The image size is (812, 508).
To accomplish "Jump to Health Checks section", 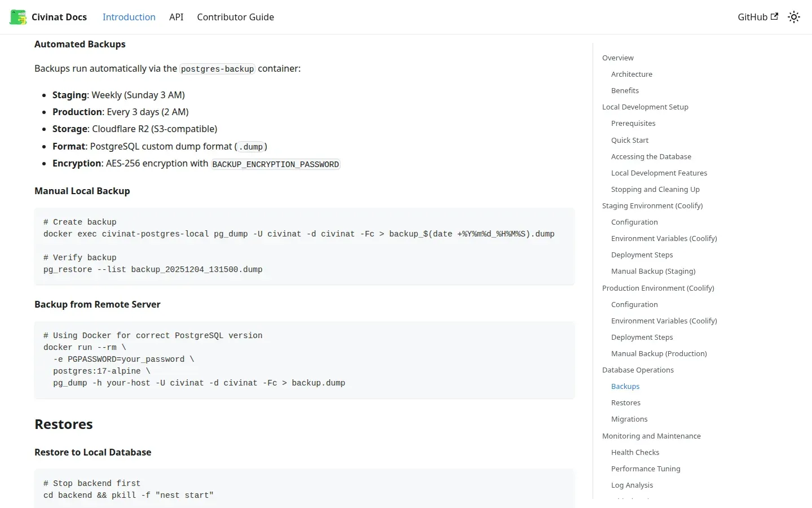I will click(x=635, y=452).
